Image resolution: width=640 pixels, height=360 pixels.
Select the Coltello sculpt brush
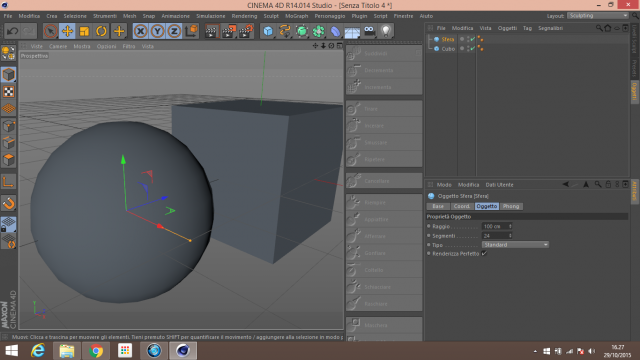coord(384,270)
